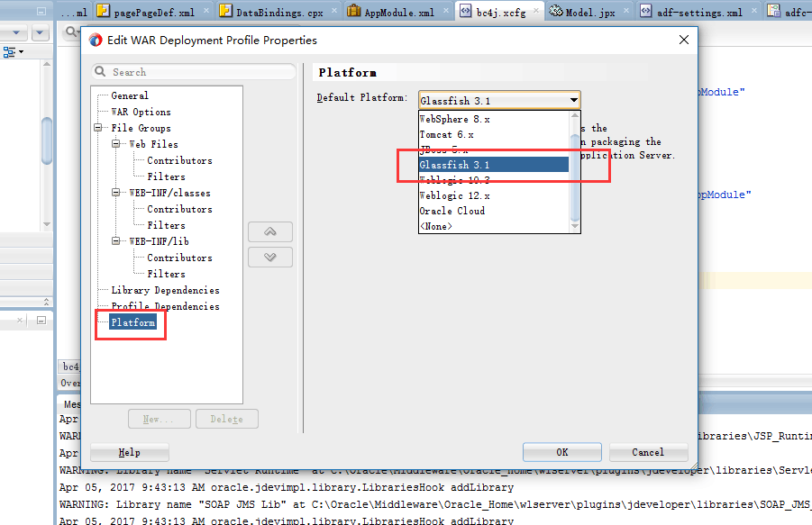Screen dimensions: 812x525
Task: Click platform list scrollbar down arrow
Action: [x=575, y=226]
